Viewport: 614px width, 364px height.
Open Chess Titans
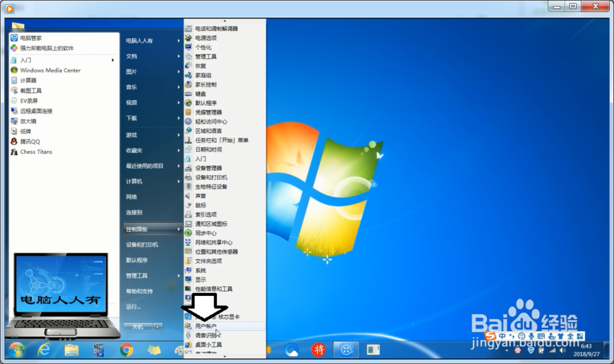click(x=31, y=152)
